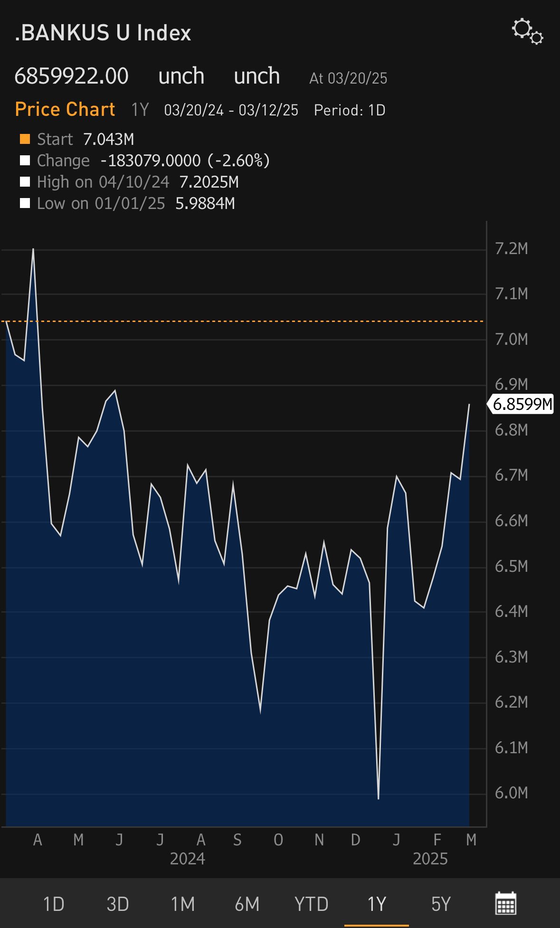Tap the 6.8599M current price marker

(521, 404)
